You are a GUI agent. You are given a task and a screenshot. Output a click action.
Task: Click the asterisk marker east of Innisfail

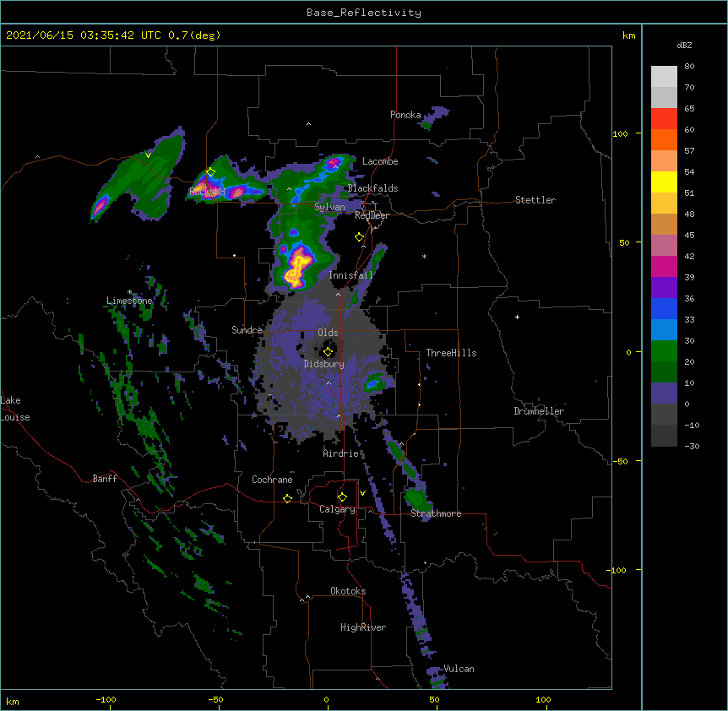pos(424,256)
